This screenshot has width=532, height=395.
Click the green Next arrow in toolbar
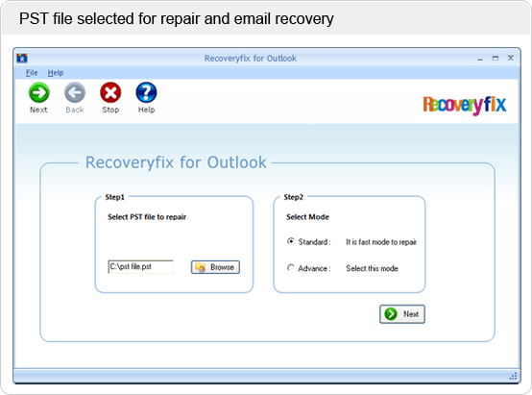(39, 92)
